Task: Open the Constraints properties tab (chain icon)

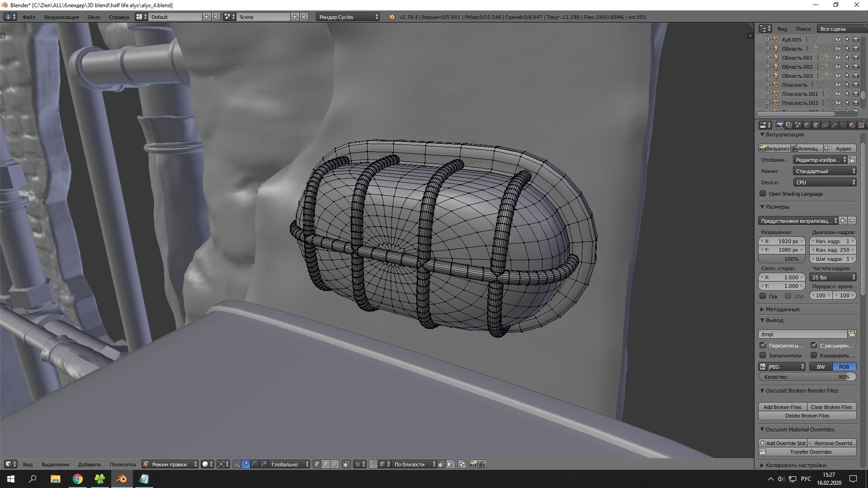Action: pos(825,125)
